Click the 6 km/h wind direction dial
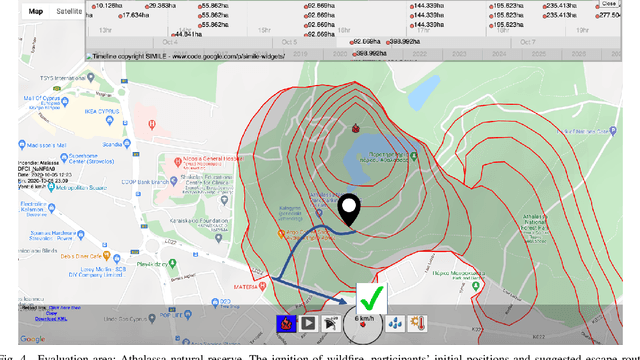640x360 pixels. click(x=362, y=324)
